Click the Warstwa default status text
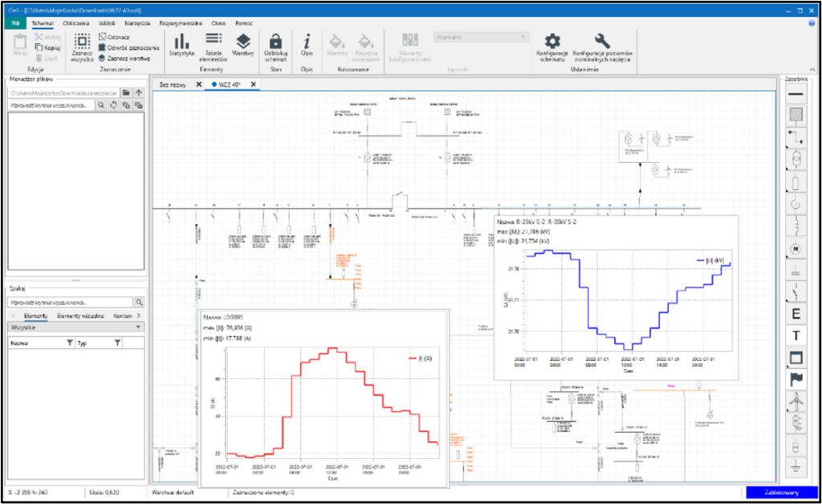The image size is (822, 504). [x=173, y=493]
